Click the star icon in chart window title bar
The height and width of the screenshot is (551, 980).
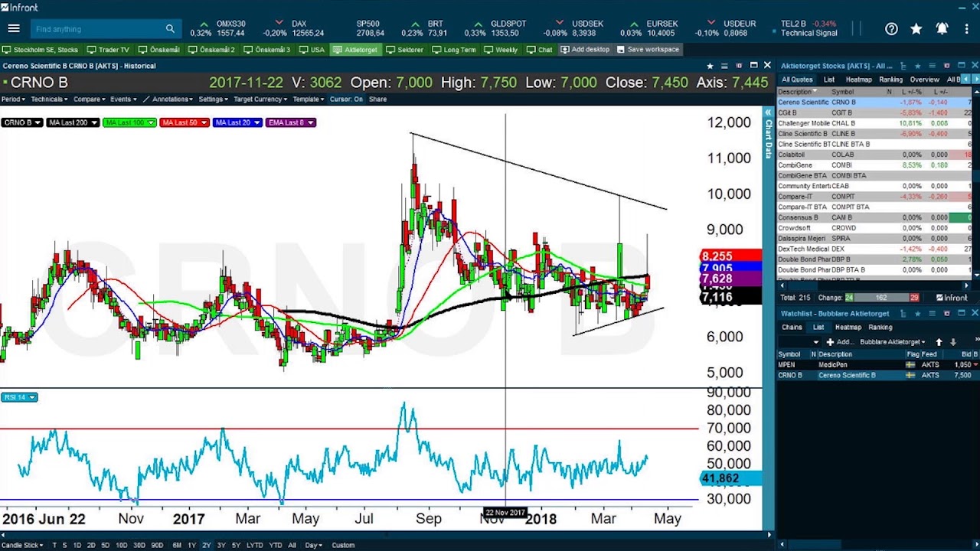click(x=710, y=66)
